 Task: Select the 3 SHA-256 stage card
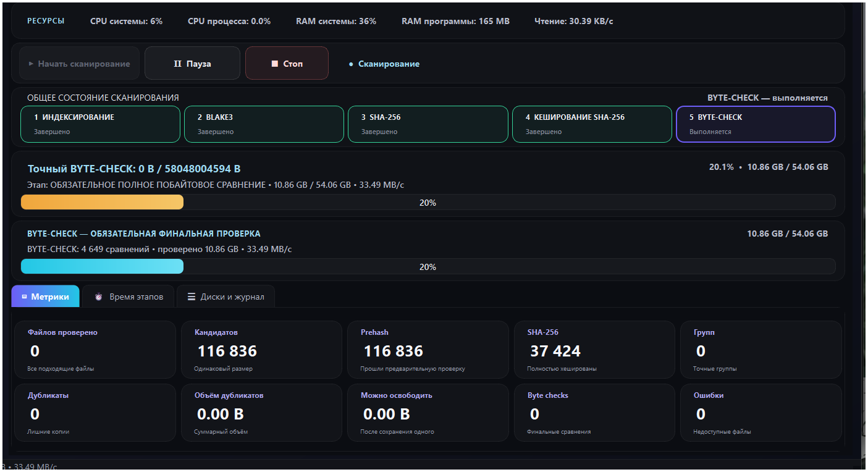pos(428,124)
